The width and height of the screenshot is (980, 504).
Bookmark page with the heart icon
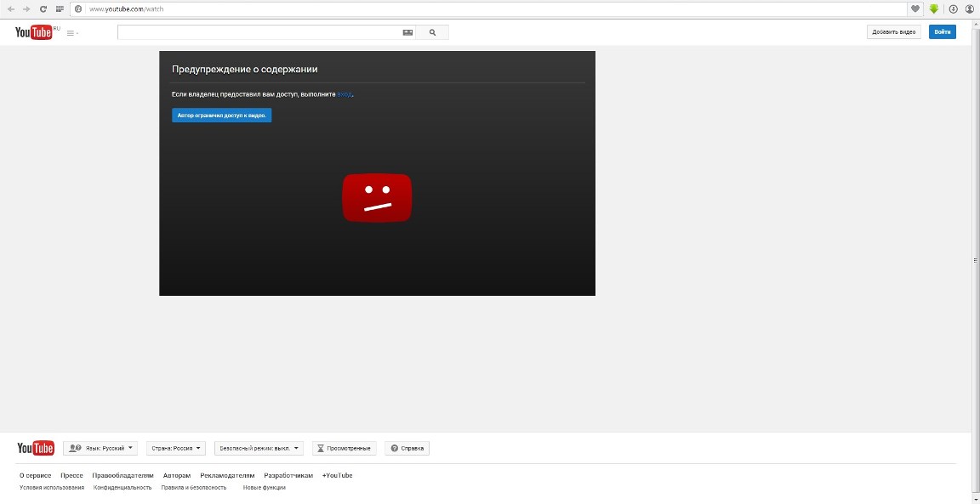[x=915, y=9]
